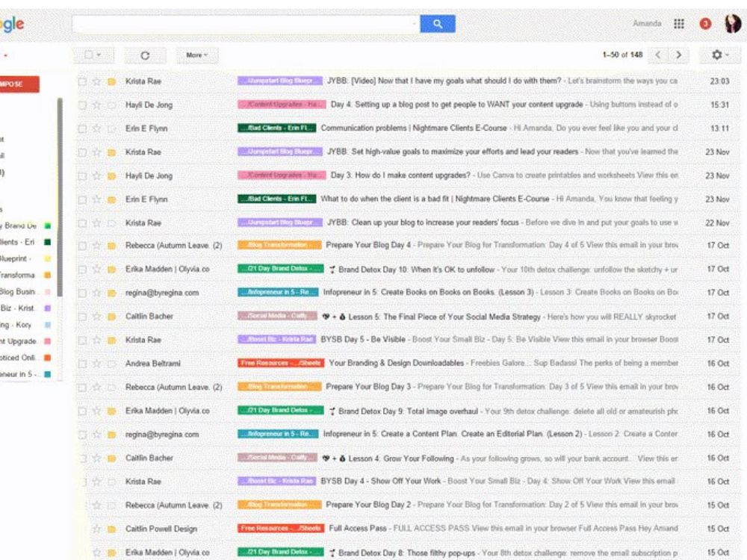Click green color swatch beside Brand Detox label
The height and width of the screenshot is (560, 747).
tap(47, 225)
